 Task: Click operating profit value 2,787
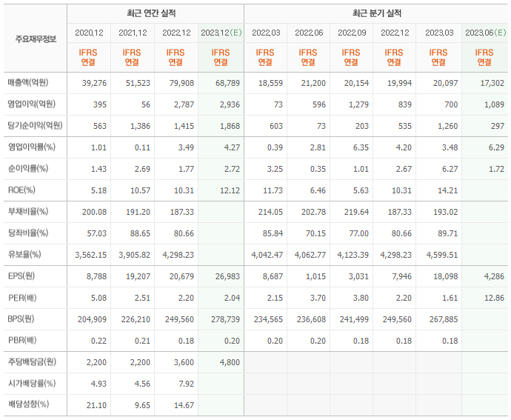coord(184,104)
